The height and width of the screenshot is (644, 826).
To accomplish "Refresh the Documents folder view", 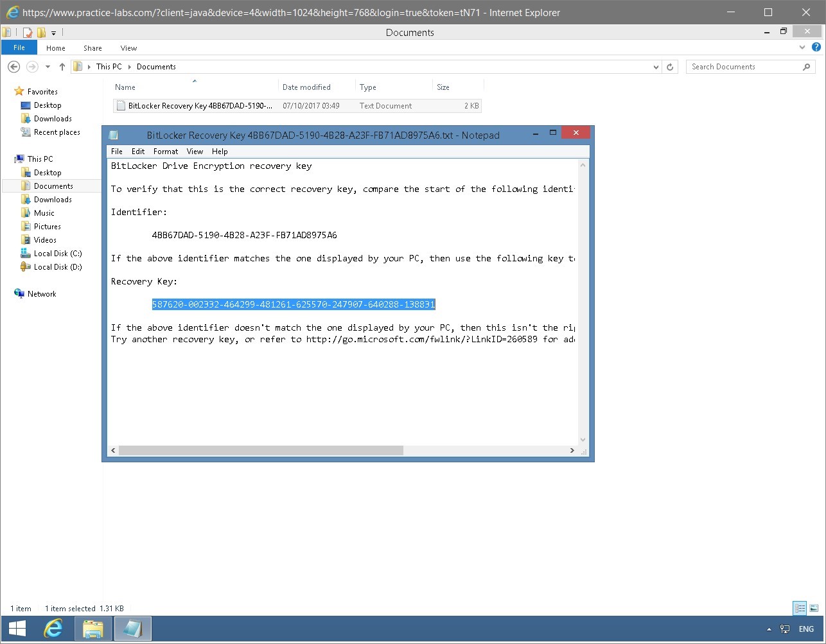I will point(670,66).
